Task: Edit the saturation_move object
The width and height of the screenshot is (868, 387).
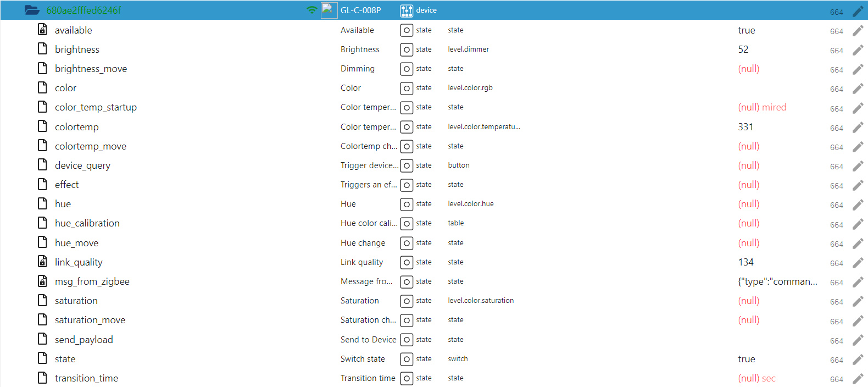Action: click(x=858, y=321)
